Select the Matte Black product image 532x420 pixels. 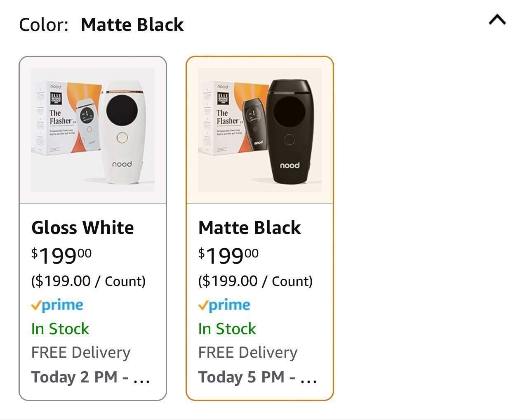(x=260, y=130)
